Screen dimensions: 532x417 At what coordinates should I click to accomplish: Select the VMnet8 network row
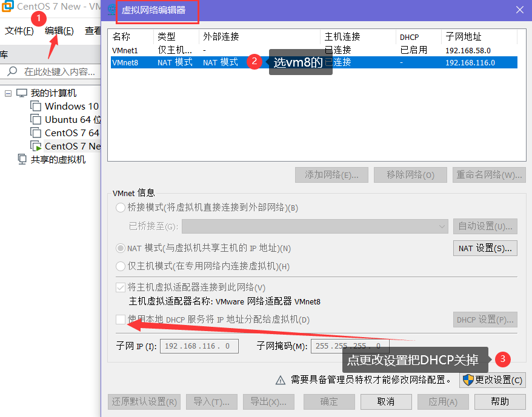(314, 62)
